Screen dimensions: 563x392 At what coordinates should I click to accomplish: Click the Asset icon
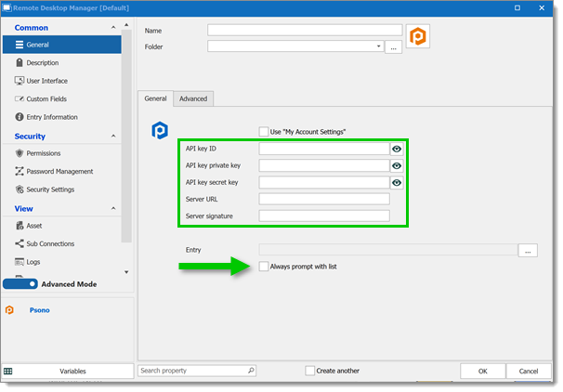click(20, 226)
